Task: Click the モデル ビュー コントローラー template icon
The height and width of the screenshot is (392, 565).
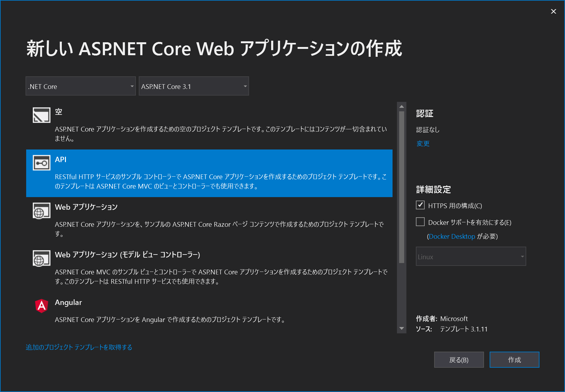Action: coord(42,258)
